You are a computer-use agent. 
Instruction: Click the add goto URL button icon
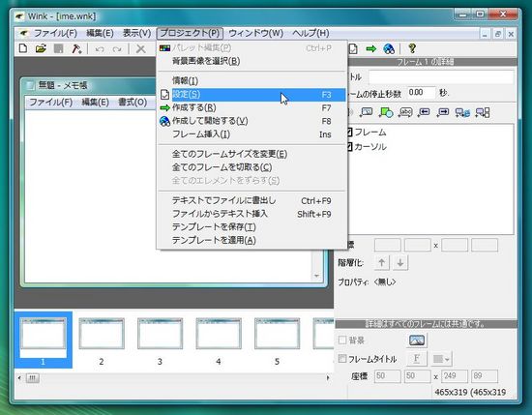click(462, 112)
